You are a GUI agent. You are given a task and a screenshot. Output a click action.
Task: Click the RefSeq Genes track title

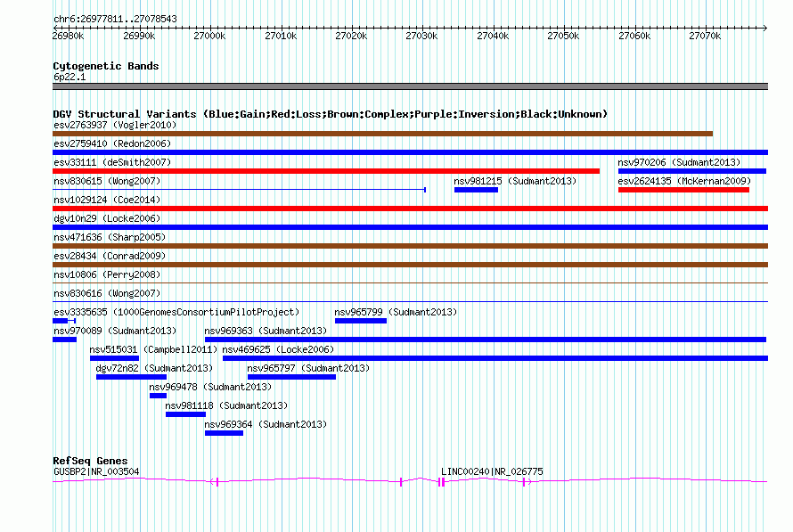(x=90, y=461)
